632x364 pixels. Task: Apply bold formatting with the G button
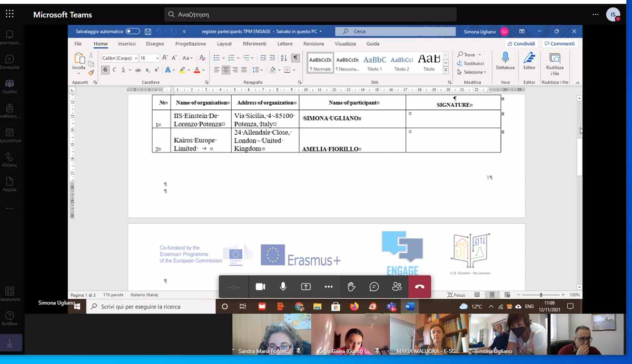[105, 70]
